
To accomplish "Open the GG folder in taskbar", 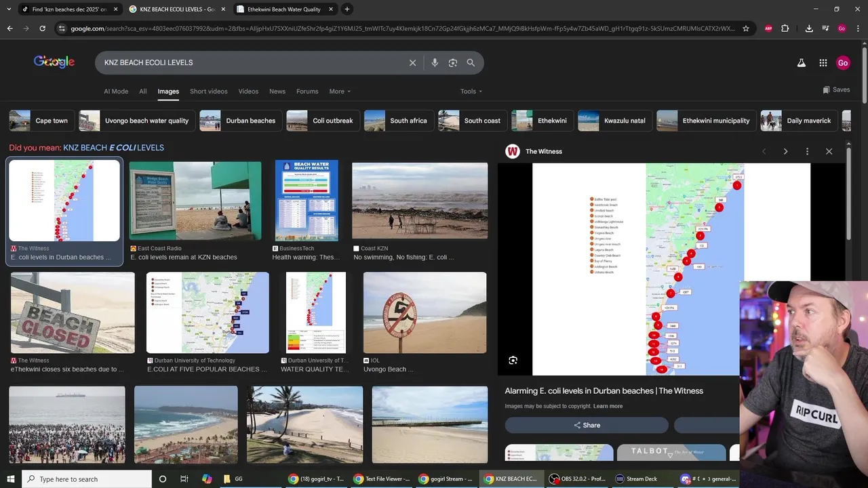I will 234,479.
